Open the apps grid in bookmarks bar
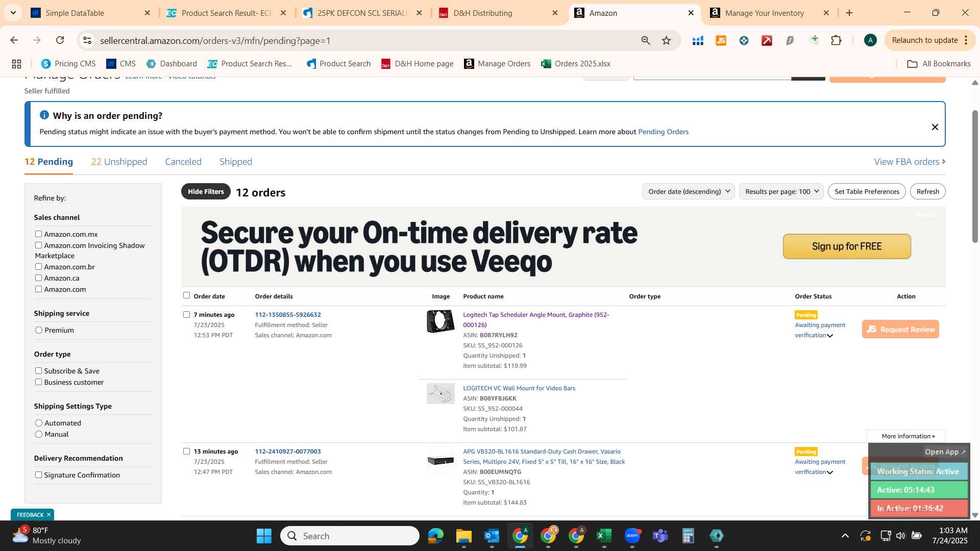The height and width of the screenshot is (551, 980). coord(16,64)
